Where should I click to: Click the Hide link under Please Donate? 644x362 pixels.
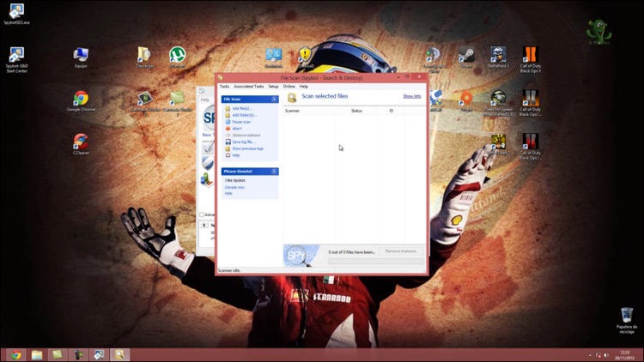228,193
